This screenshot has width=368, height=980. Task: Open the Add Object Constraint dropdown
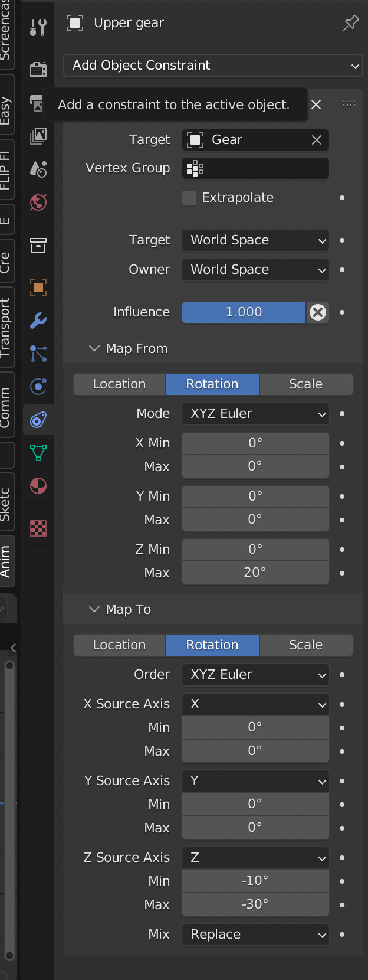(212, 66)
